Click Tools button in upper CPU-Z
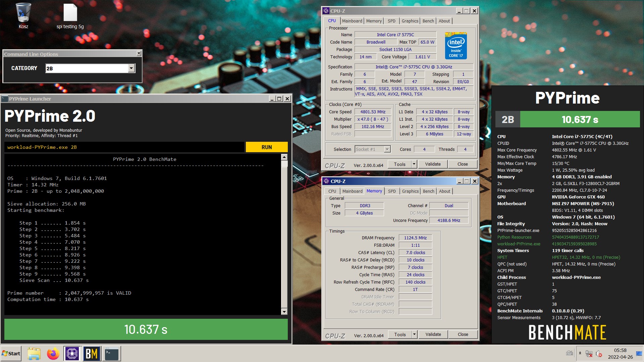The width and height of the screenshot is (644, 362). pos(399,164)
